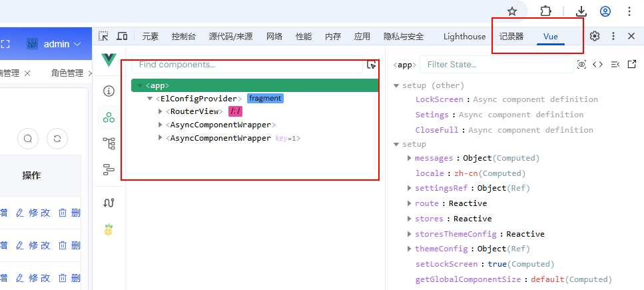Viewport: 644px width, 290px height.
Task: Click the setLockScreen true value
Action: pos(497,264)
